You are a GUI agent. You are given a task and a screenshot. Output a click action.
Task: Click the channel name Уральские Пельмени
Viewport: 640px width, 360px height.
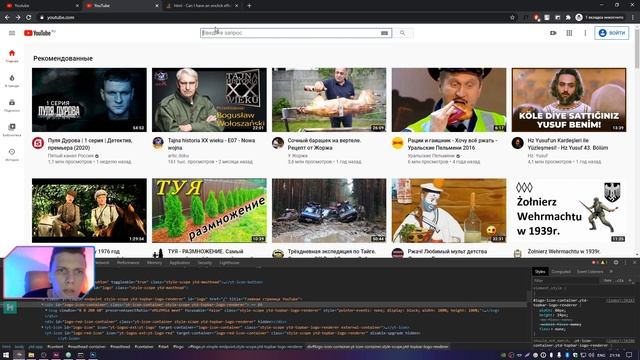[x=431, y=156]
